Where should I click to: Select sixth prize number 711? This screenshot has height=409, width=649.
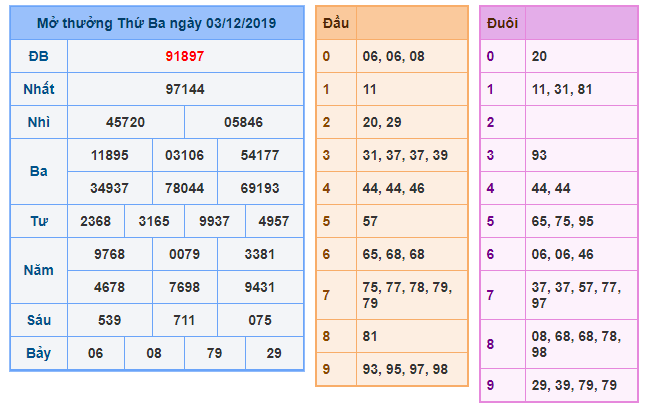point(184,319)
